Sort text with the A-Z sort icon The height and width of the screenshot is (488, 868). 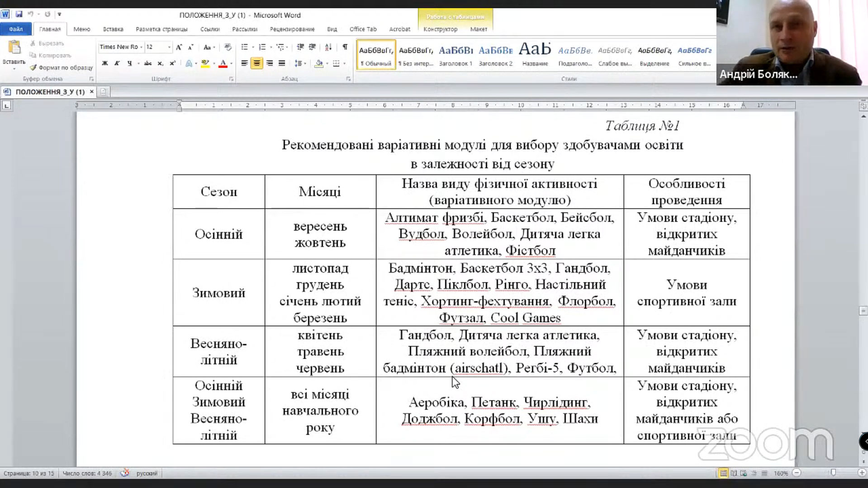pyautogui.click(x=328, y=47)
